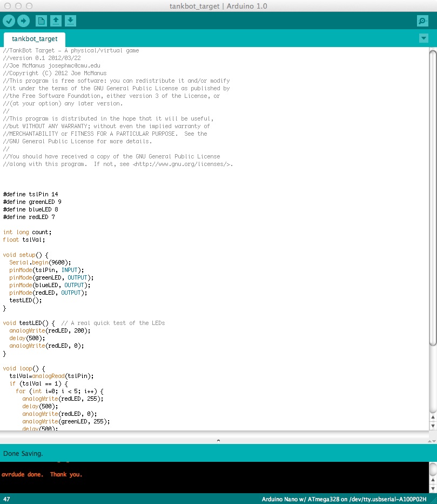Screen dimensions: 437x504
Task: Select the tankbot_target tab
Action: click(x=35, y=39)
